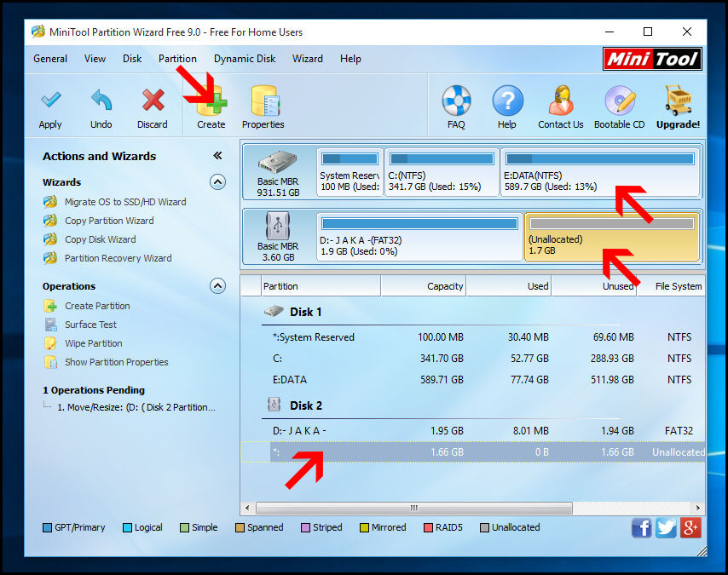
Task: Select the System Reserved 100 MB partition block
Action: (350, 172)
